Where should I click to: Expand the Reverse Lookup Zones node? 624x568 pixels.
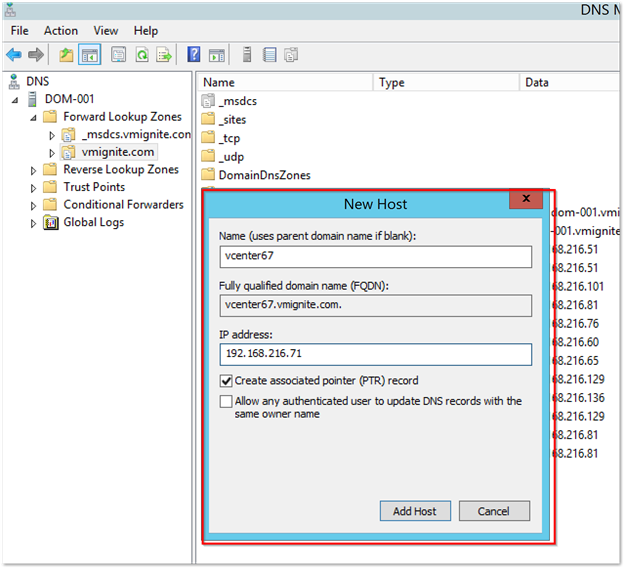pos(34,170)
